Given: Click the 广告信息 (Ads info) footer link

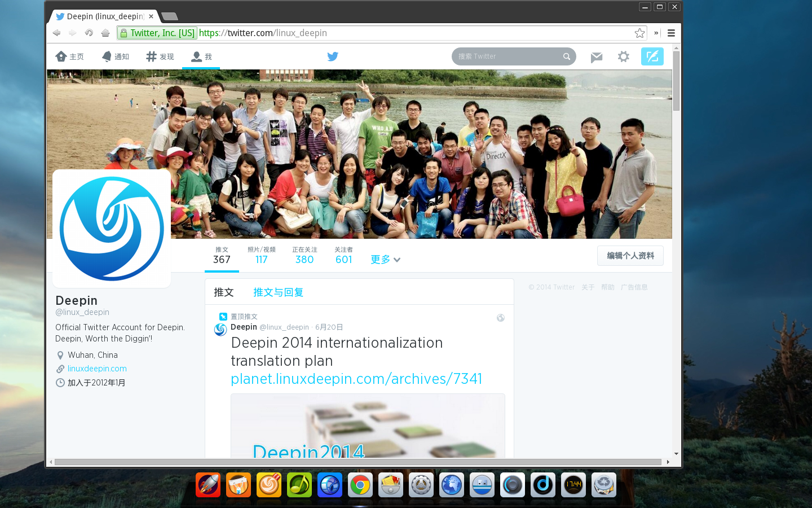Looking at the screenshot, I should click(x=634, y=287).
